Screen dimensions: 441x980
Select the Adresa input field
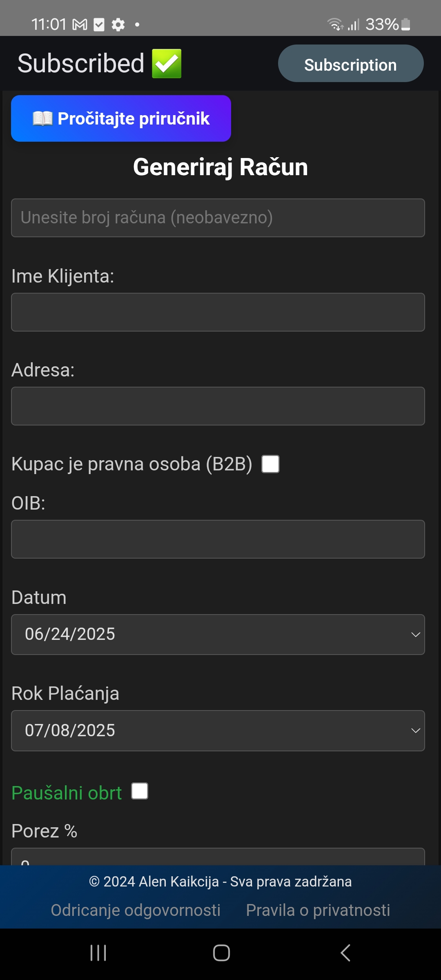point(218,406)
